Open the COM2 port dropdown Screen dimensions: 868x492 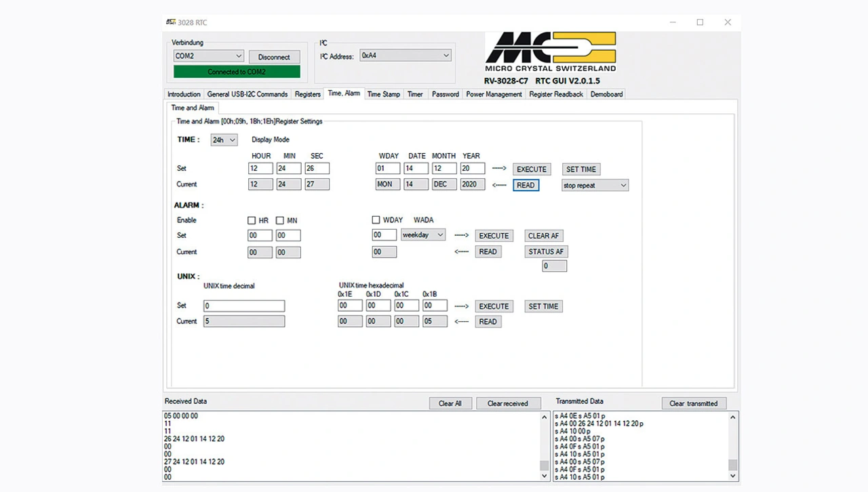pyautogui.click(x=208, y=56)
